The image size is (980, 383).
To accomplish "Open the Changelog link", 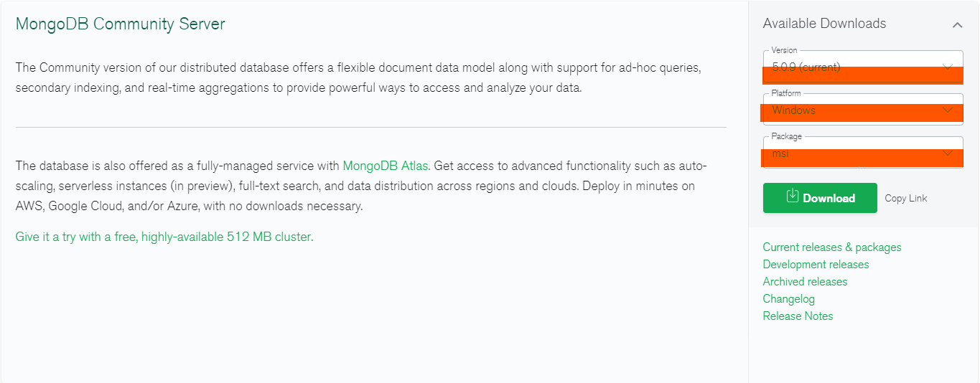I will pyautogui.click(x=788, y=298).
